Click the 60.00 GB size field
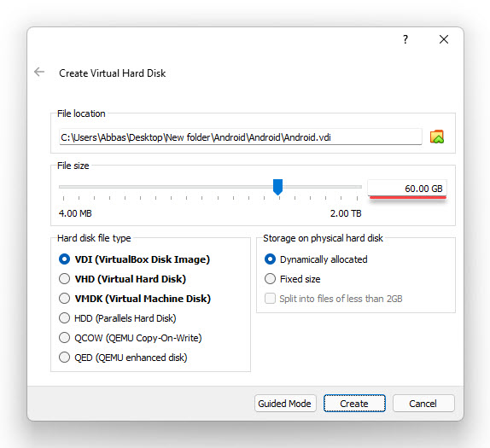Screen dimensions: 490x448 coord(407,189)
